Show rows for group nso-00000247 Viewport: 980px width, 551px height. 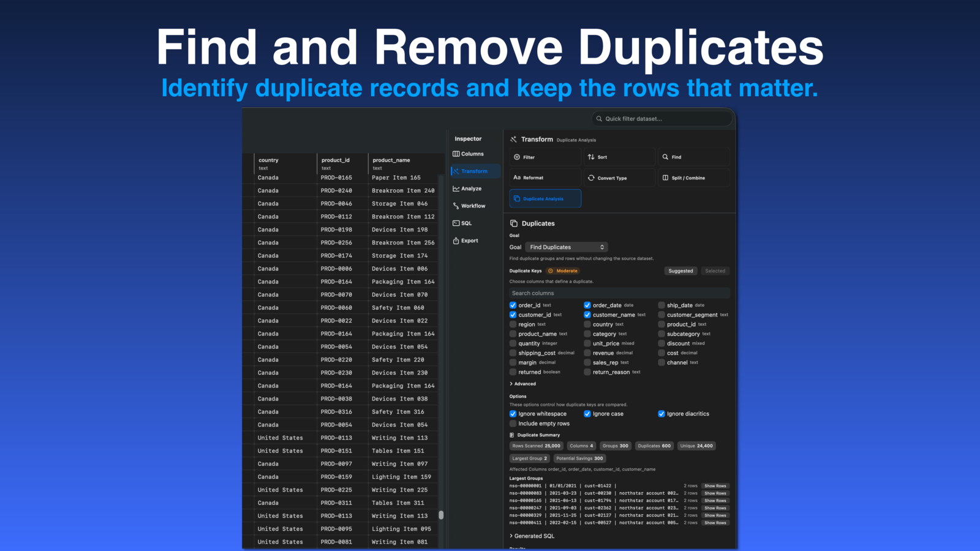[715, 508]
